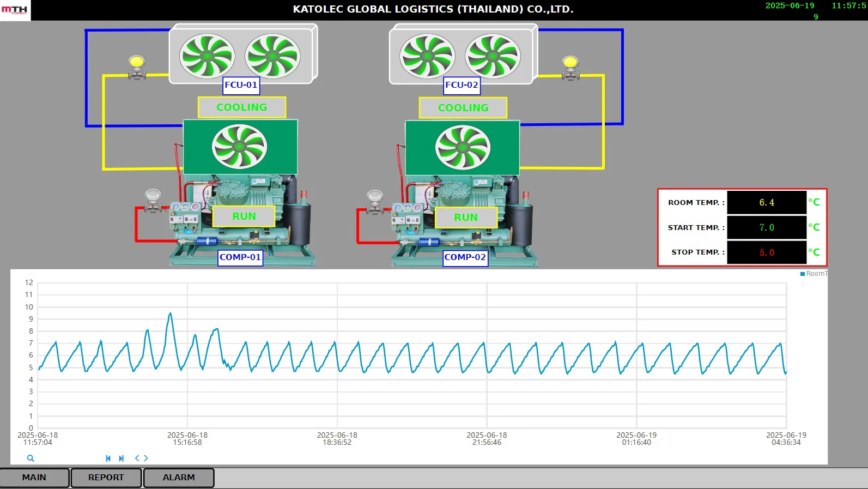
Task: Click the yellow valve beside FCU-02
Action: click(570, 68)
